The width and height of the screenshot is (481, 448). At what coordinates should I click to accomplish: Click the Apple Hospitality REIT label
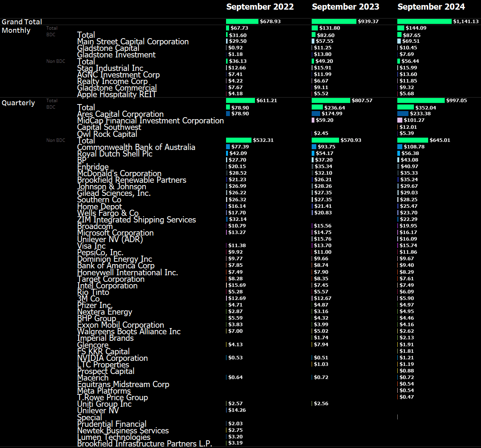pos(117,94)
